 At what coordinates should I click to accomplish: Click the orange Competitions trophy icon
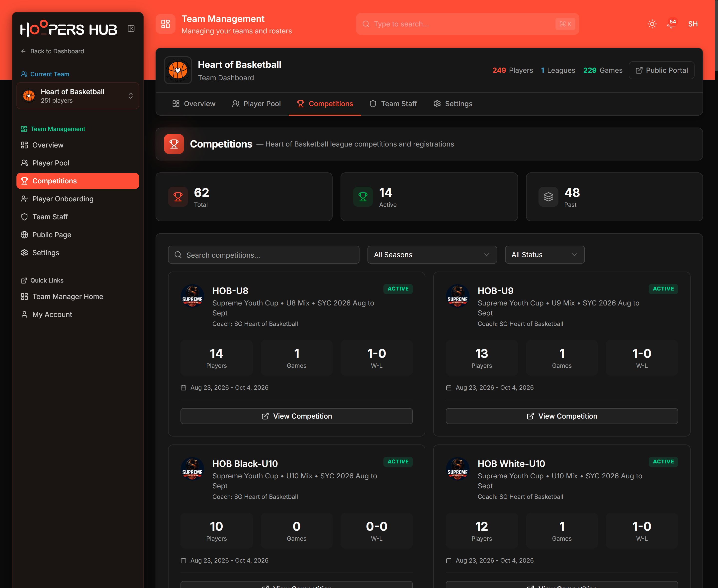pyautogui.click(x=174, y=144)
